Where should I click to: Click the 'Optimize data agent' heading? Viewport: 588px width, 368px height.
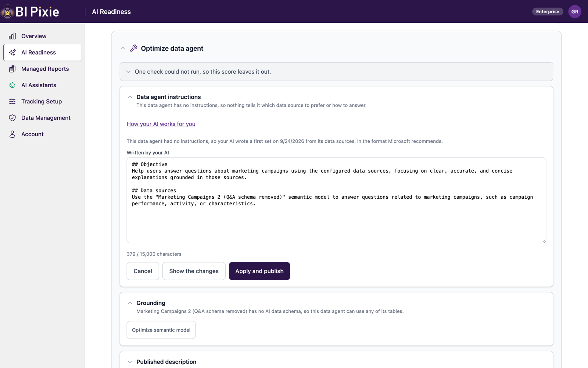(172, 48)
